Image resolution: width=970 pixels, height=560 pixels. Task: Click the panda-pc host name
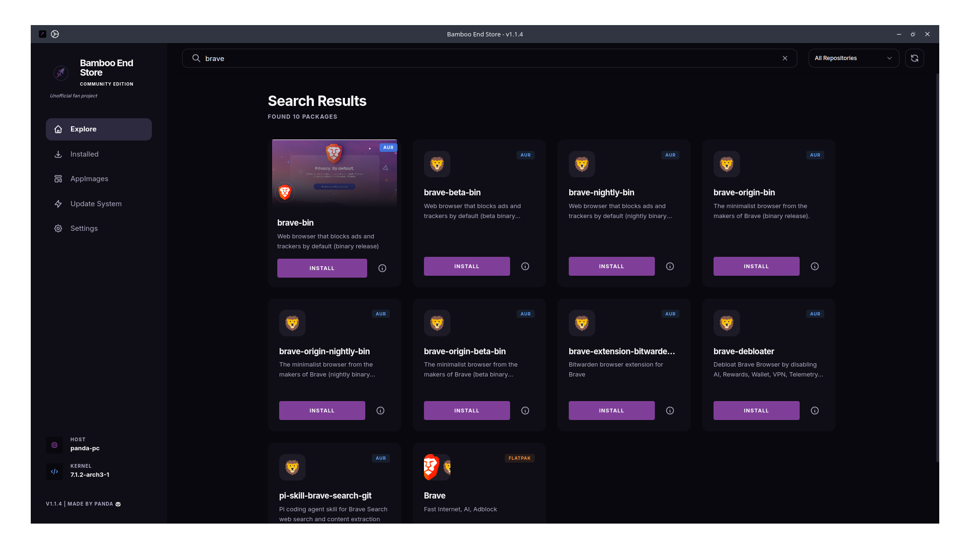click(x=85, y=448)
